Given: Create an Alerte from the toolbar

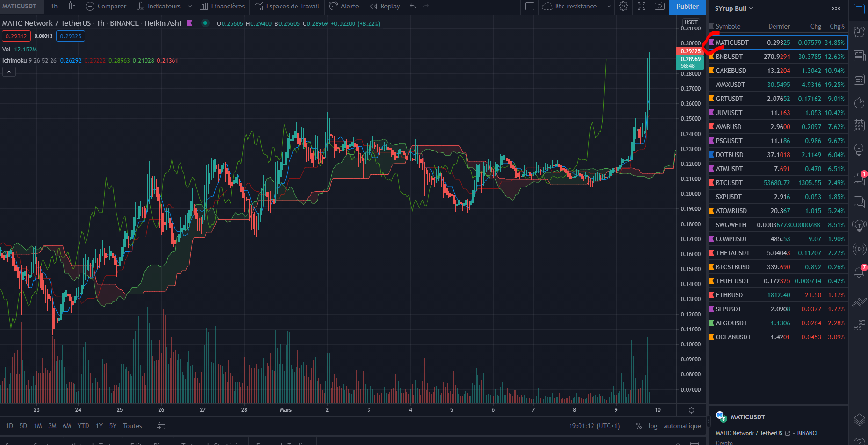Looking at the screenshot, I should 344,6.
